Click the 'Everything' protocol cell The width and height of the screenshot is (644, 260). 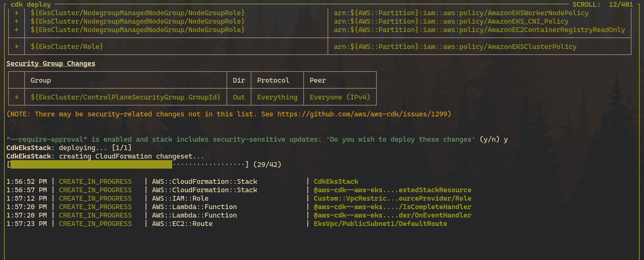click(277, 97)
